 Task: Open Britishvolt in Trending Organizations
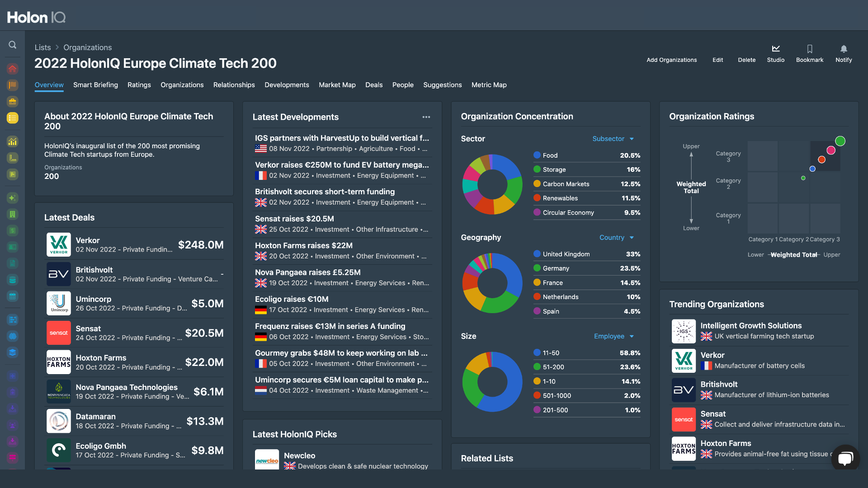[759, 389]
